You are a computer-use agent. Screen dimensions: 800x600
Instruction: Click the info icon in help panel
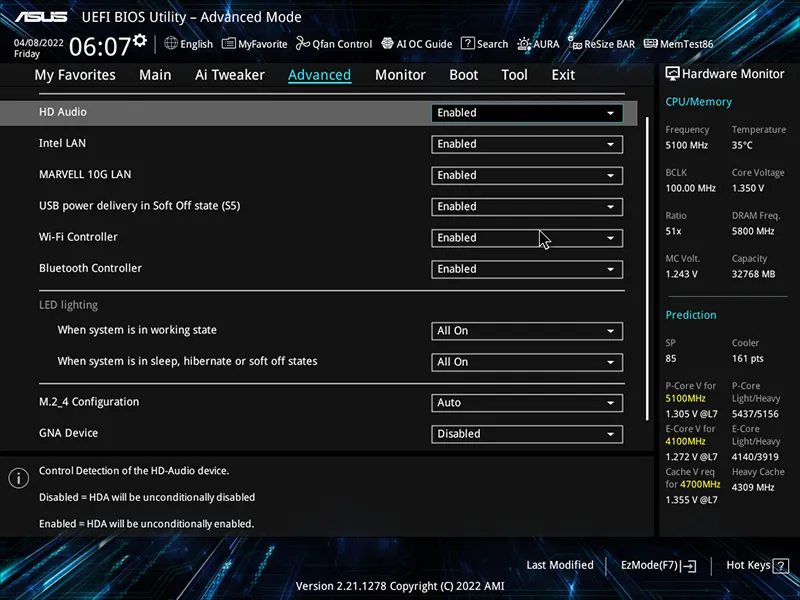pyautogui.click(x=18, y=478)
